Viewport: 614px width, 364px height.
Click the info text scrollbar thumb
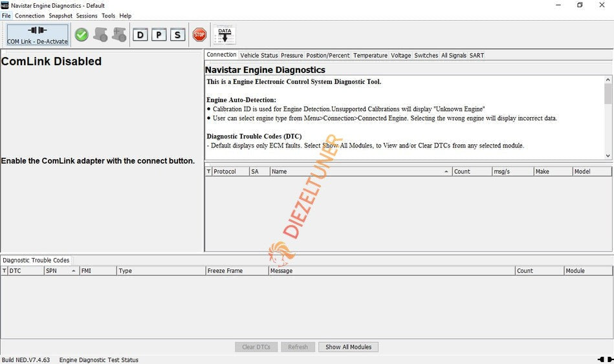[608, 94]
